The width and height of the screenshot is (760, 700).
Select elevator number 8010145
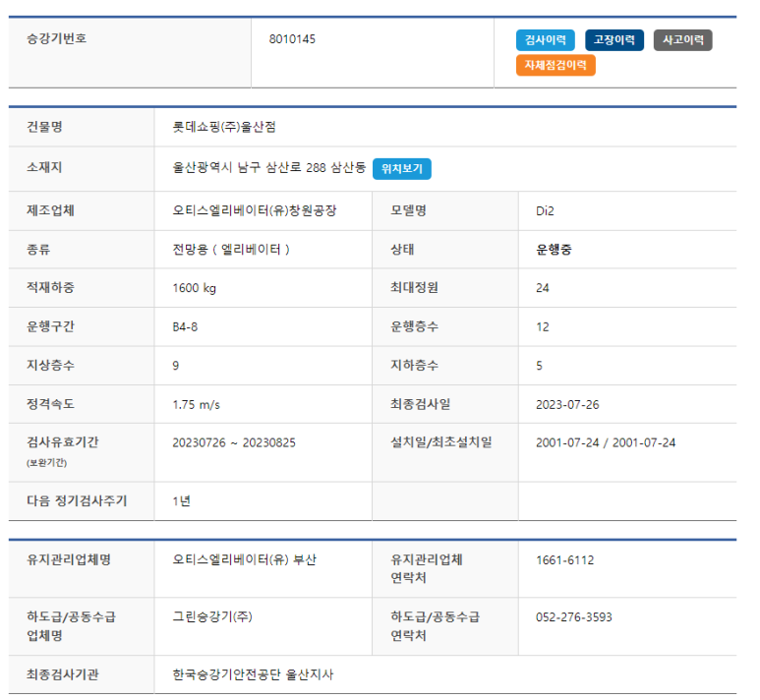coord(292,38)
